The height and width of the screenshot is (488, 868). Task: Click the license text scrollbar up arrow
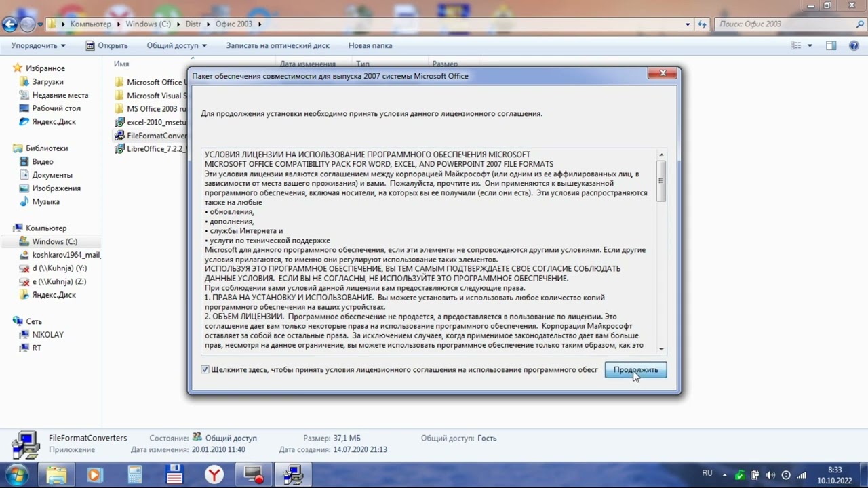point(661,155)
